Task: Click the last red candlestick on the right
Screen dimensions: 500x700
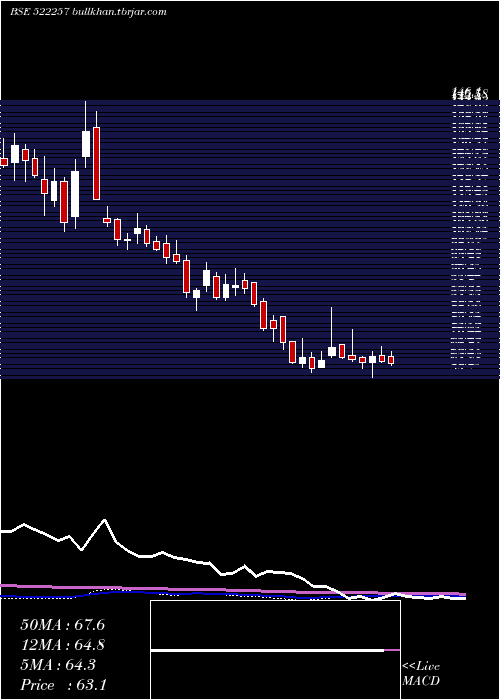Action: (391, 360)
